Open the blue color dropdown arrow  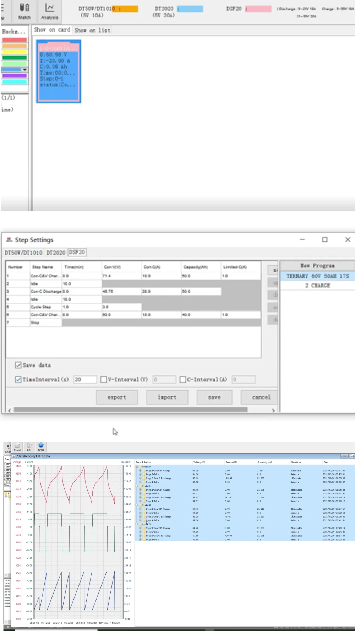pyautogui.click(x=24, y=70)
